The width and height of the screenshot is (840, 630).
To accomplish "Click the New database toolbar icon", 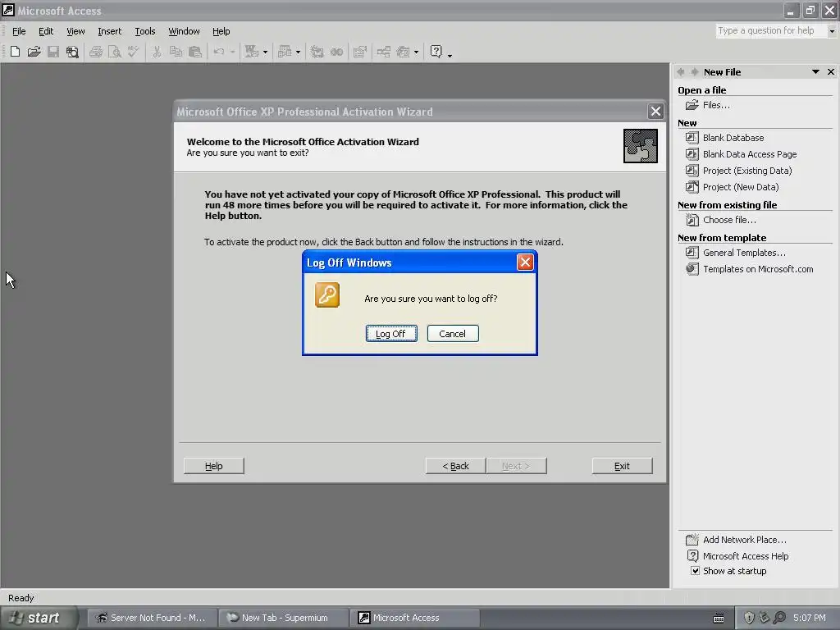I will pyautogui.click(x=15, y=52).
